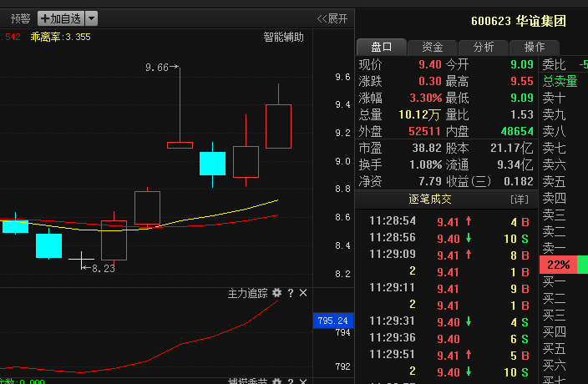This screenshot has width=588, height=384.
Task: Click the 11:29:09 trade row
Action: 449,255
